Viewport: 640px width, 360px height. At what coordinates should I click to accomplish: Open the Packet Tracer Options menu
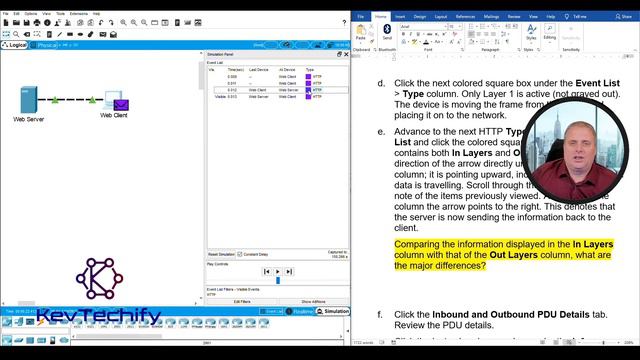point(31,14)
